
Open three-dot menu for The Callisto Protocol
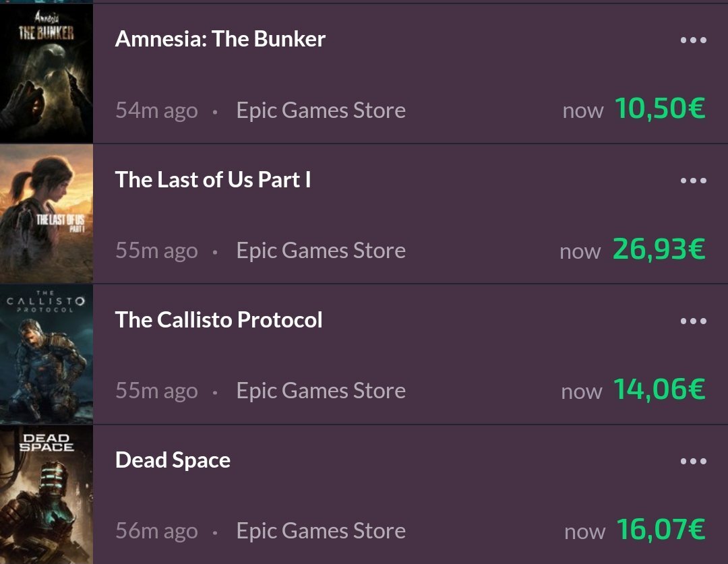tap(693, 321)
